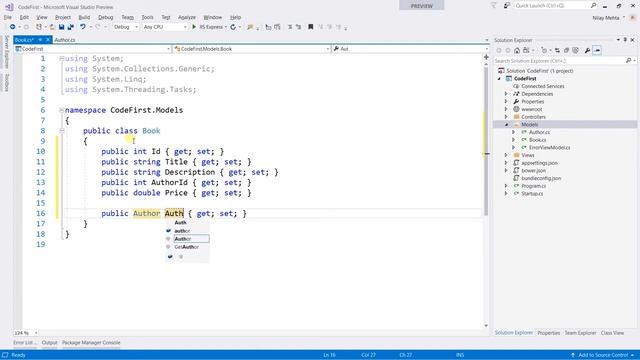Click the Undo arrow icon
Viewport: 640px width, 360px height.
82,27
